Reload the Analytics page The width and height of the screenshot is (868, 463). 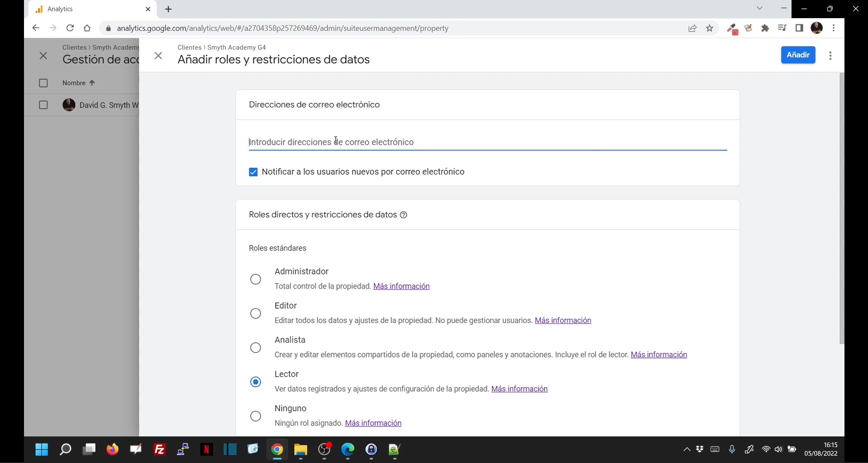coord(70,28)
